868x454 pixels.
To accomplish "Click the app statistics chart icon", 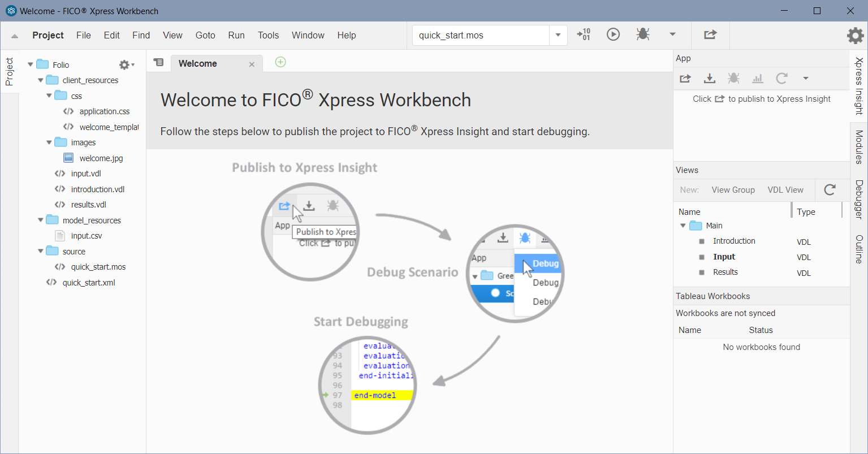I will 758,79.
